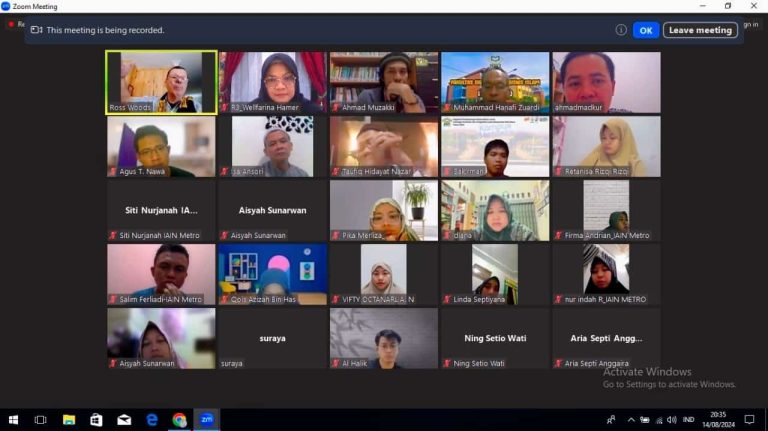768x431 pixels.
Task: Click the recording camera icon in banner
Action: click(x=36, y=30)
